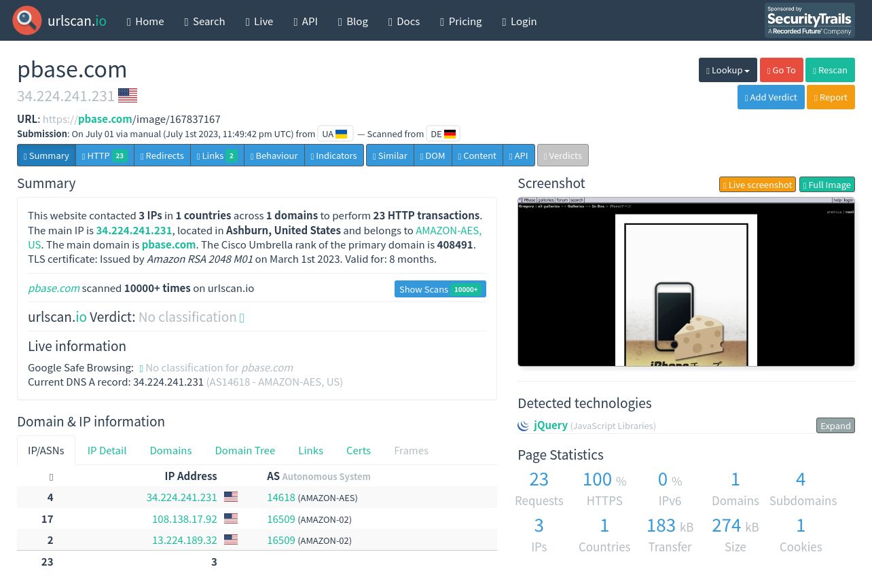872x588 pixels.
Task: Switch to the Domains tab
Action: pyautogui.click(x=170, y=450)
